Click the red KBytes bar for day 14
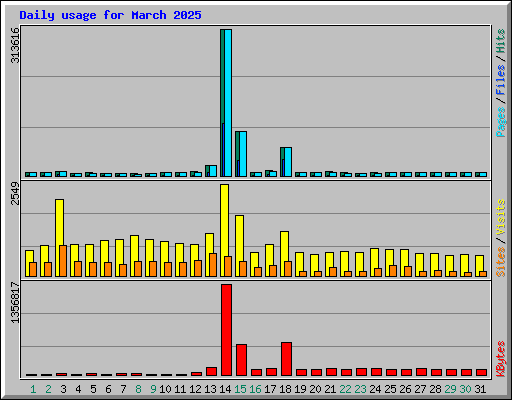The image size is (512, 400). click(226, 330)
